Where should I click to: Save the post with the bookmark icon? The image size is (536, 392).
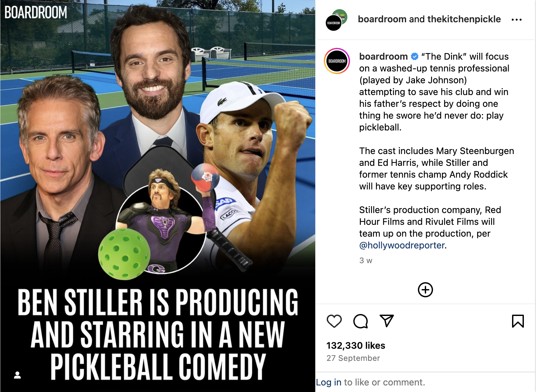coord(518,321)
